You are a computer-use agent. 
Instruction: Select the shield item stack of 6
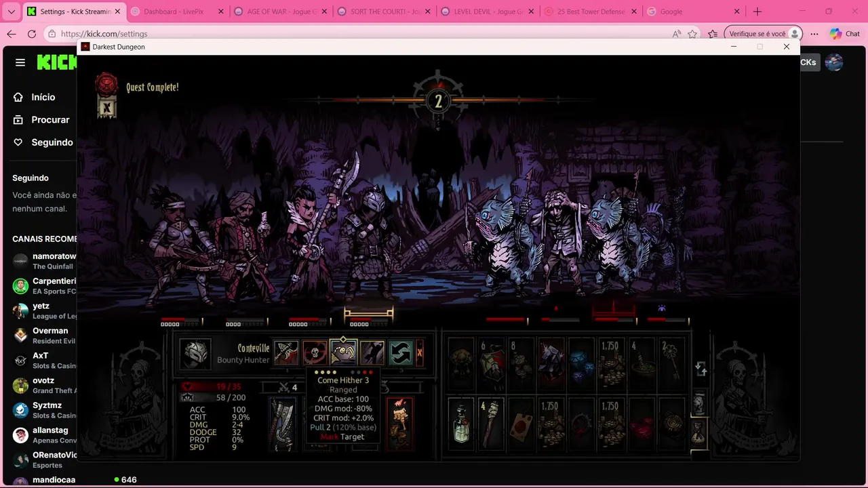click(491, 365)
